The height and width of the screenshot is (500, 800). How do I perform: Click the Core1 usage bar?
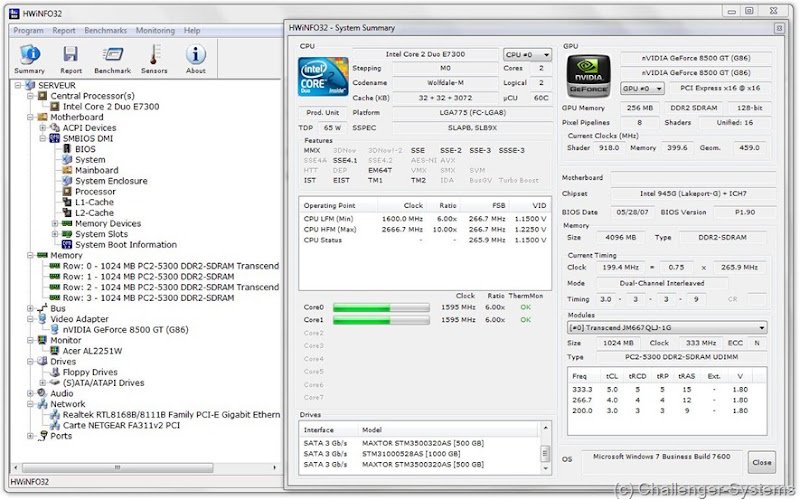coord(381,320)
